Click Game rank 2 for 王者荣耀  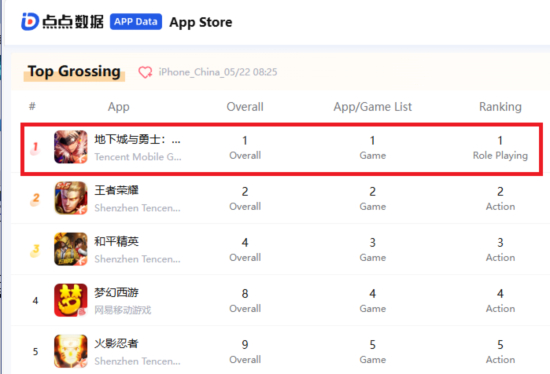tap(373, 199)
